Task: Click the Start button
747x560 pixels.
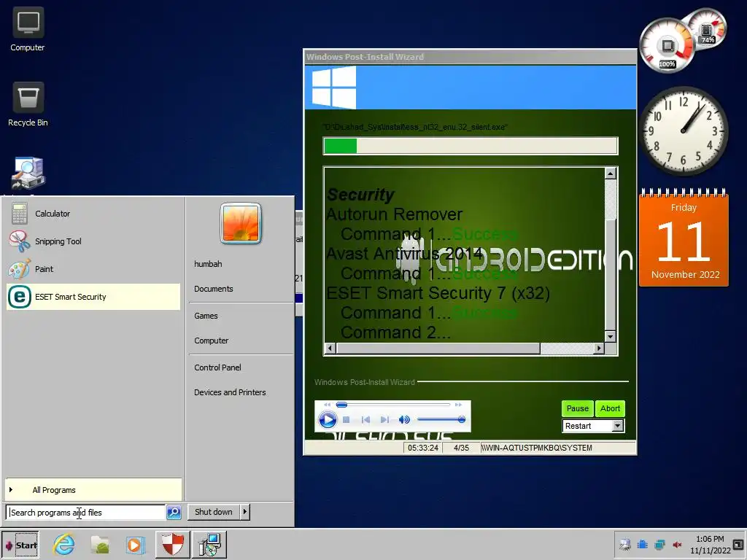Action: (x=20, y=545)
